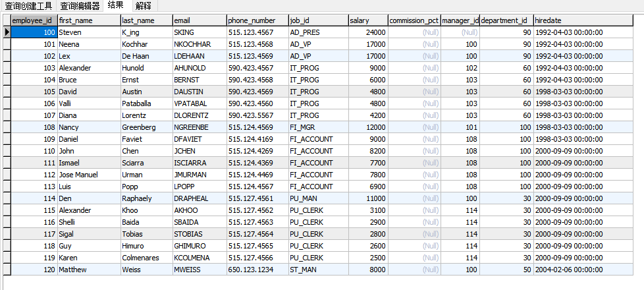Click the first_name column header
The width and height of the screenshot is (644, 290).
click(89, 20)
